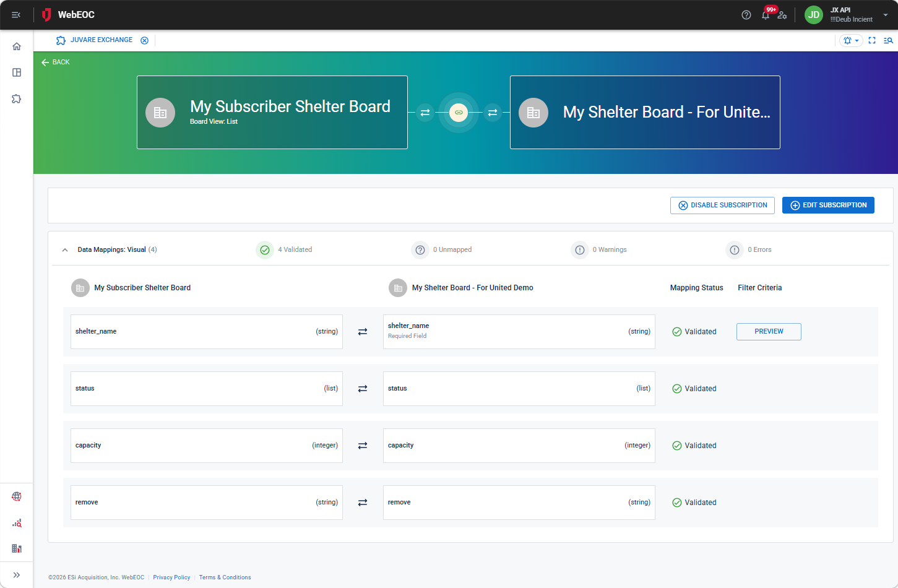Select the subscriber capacity integer field
The width and height of the screenshot is (898, 588).
(207, 446)
